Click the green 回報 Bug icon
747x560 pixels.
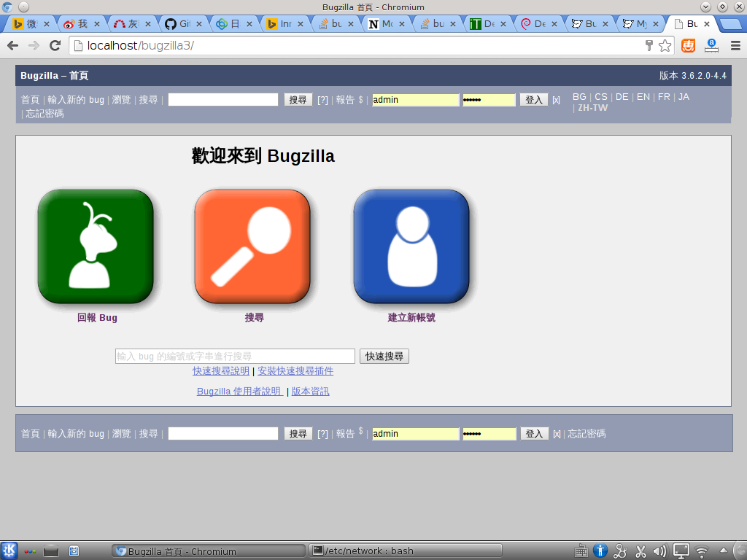96,246
